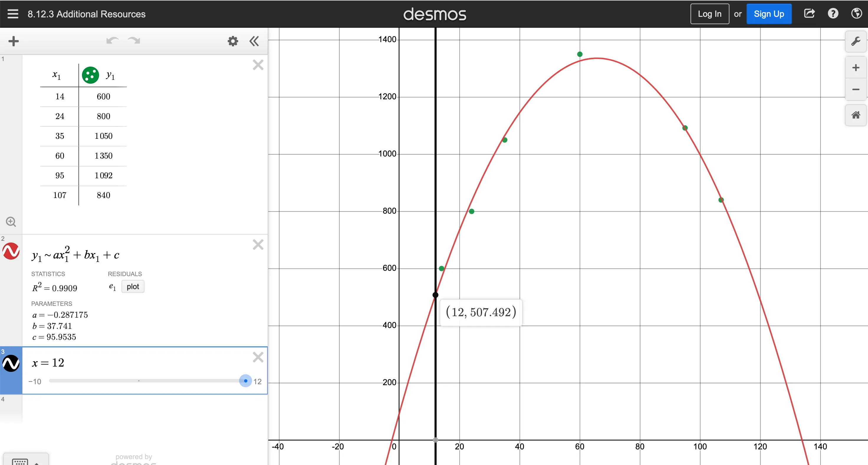Open the share graph dialog
This screenshot has height=465, width=868.
click(809, 14)
